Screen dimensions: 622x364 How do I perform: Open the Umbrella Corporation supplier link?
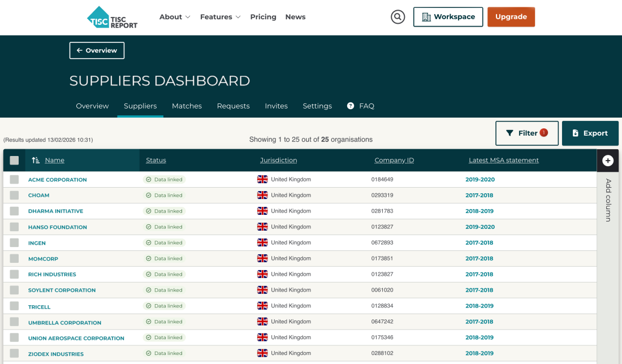click(x=64, y=323)
